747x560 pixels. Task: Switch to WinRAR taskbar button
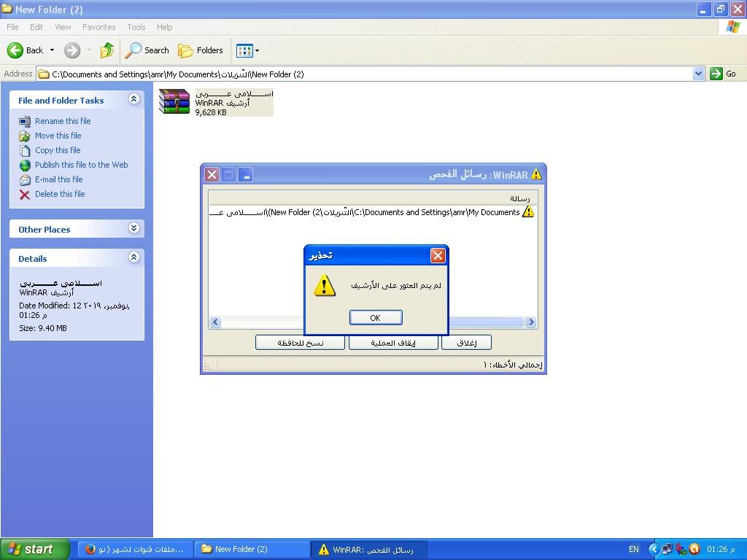pos(368,549)
